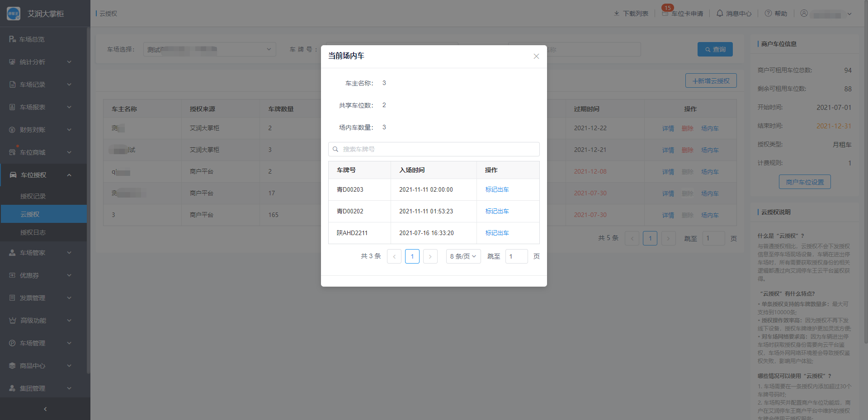Screen dimensions: 868x420
Task: Click the 优惠券 sidebar icon
Action: (12, 275)
